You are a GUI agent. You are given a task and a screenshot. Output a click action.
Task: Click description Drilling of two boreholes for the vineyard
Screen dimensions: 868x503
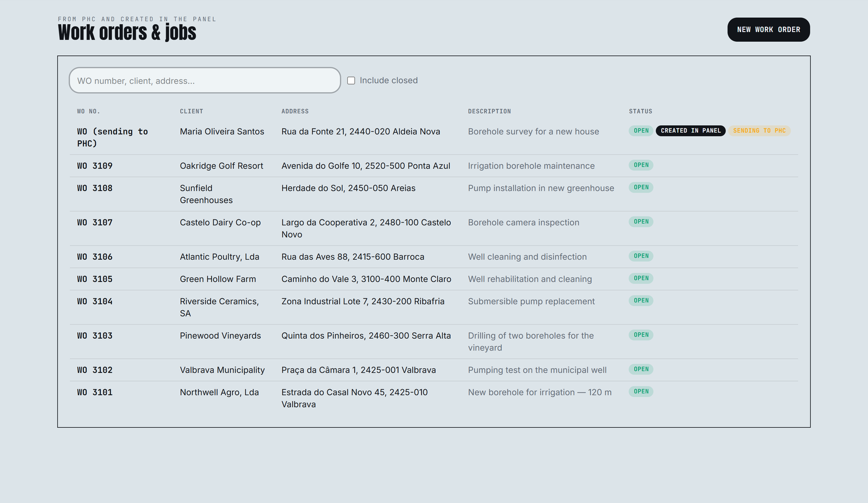531,341
